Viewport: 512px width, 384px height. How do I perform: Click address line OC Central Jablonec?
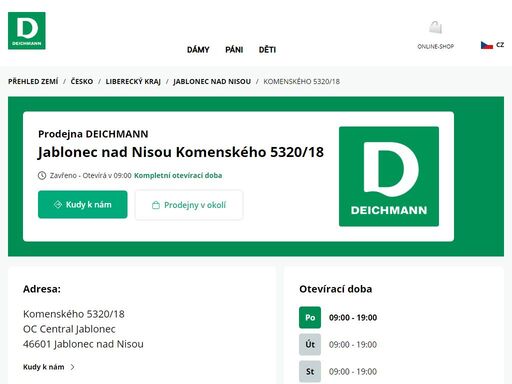pos(69,329)
